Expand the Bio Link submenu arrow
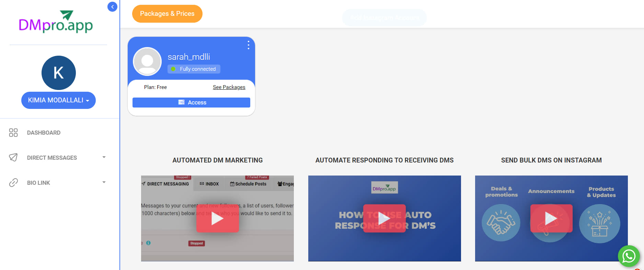 click(x=104, y=182)
